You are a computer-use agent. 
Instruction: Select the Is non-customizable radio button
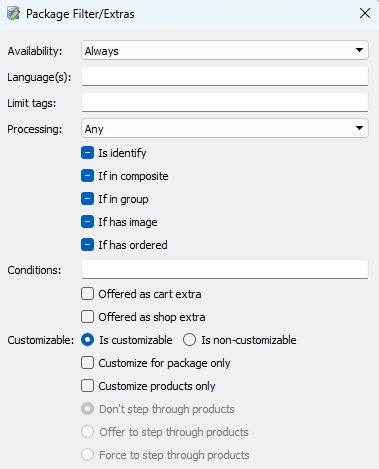click(x=189, y=340)
